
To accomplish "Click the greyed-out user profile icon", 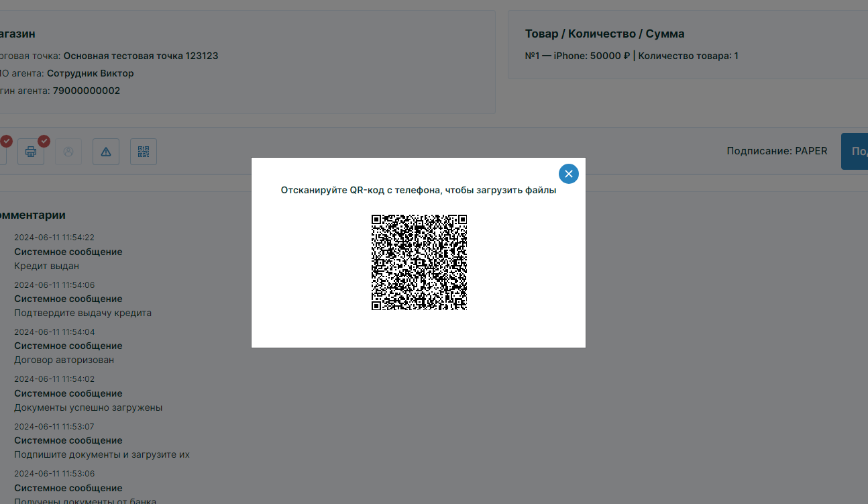I will 68,152.
